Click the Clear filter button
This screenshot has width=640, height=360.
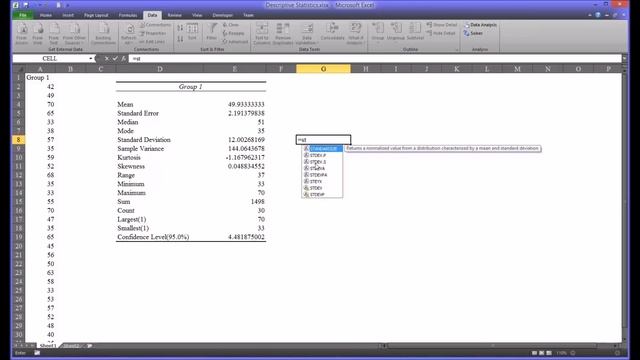click(x=231, y=25)
